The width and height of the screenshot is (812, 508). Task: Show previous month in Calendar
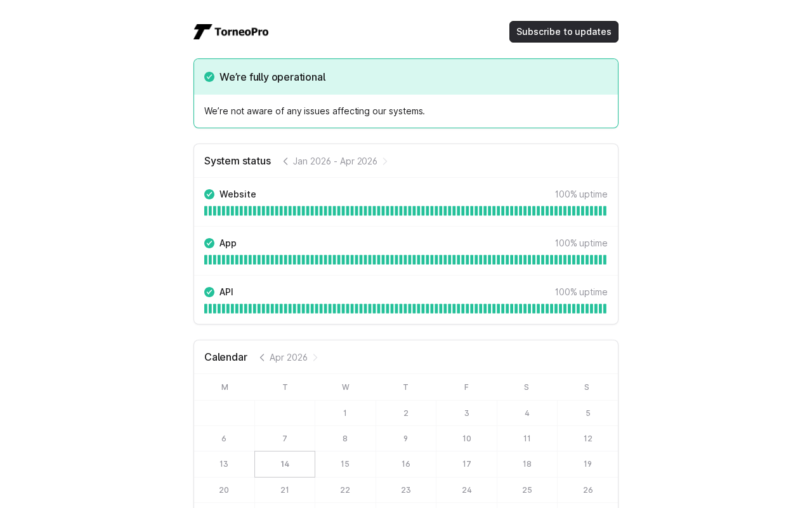pyautogui.click(x=262, y=358)
